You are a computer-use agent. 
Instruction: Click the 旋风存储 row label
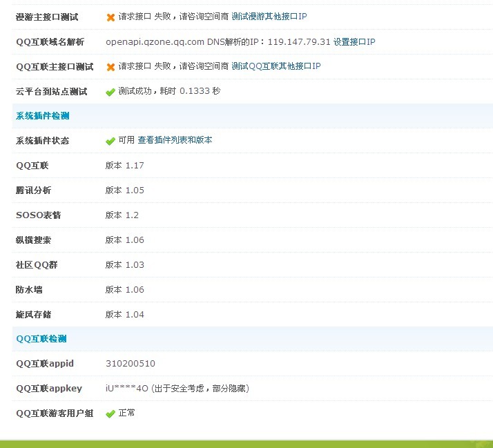(33, 314)
